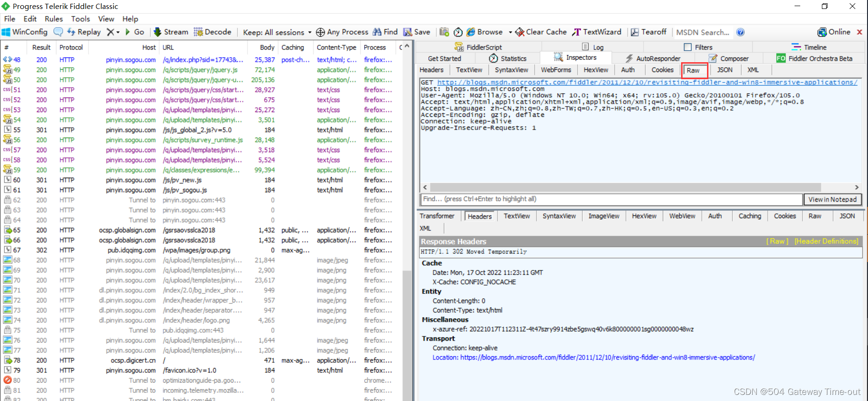Image resolution: width=868 pixels, height=401 pixels.
Task: Open the File menu
Action: coord(9,19)
